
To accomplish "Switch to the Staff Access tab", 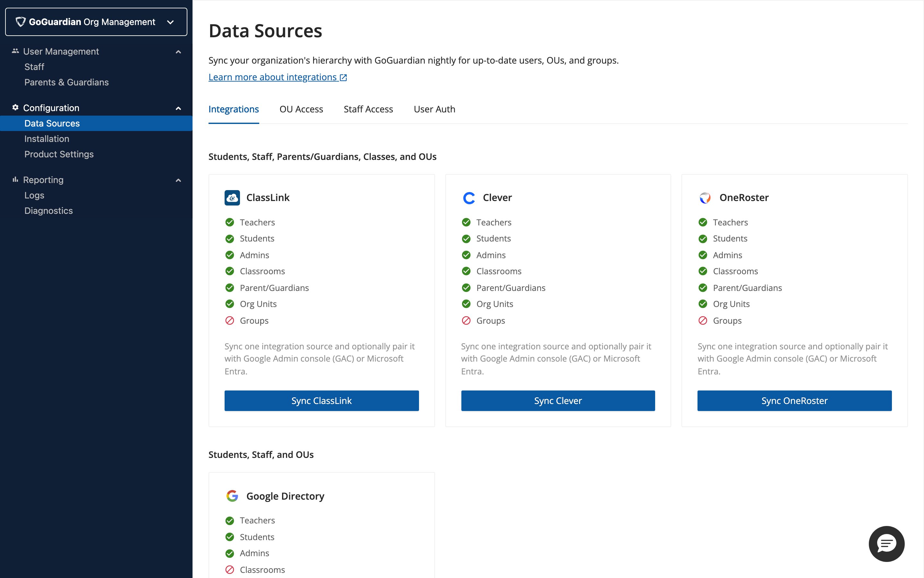I will point(368,109).
